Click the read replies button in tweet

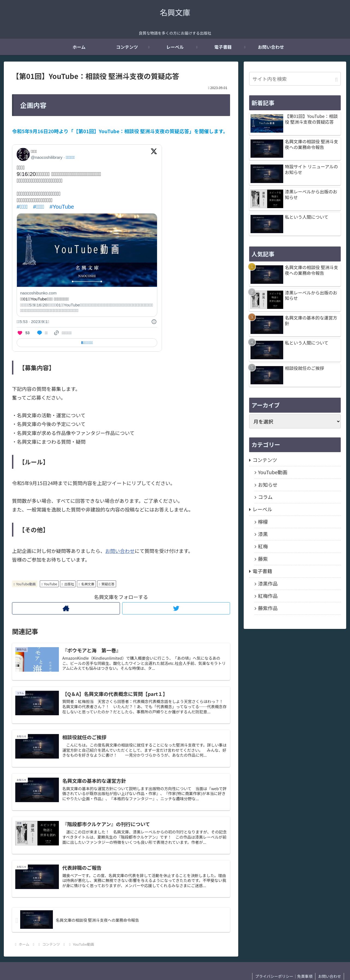87,343
